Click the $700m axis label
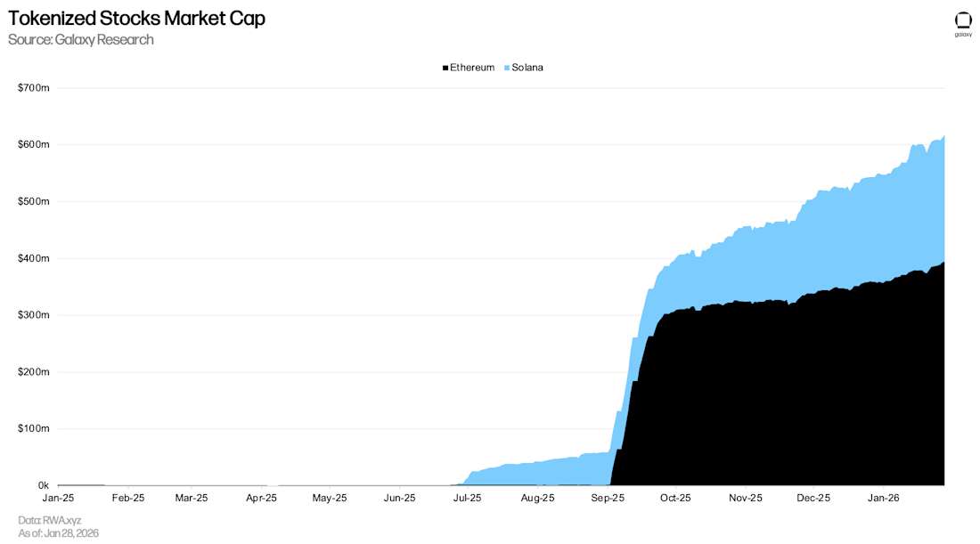The image size is (980, 544). [x=34, y=88]
